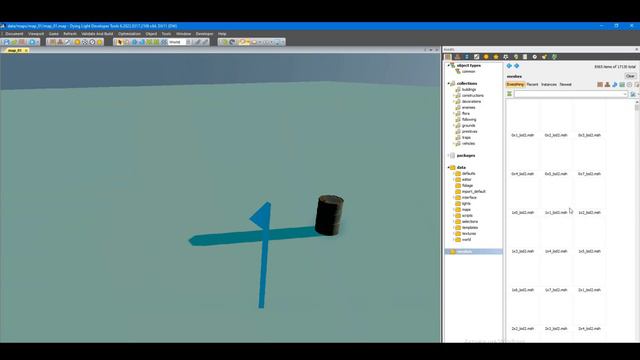This screenshot has width=640, height=360.
Task: Expand the textures folder
Action: click(x=453, y=233)
